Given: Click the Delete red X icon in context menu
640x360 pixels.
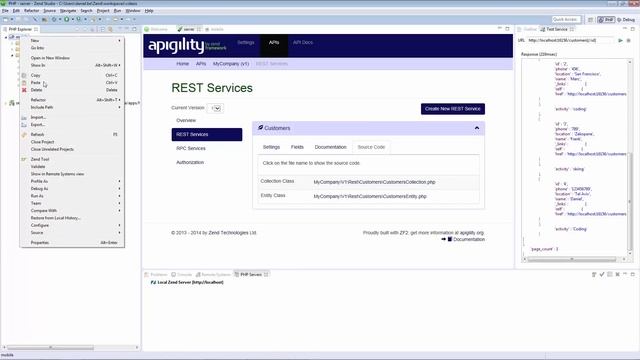Looking at the screenshot, I should pos(24,90).
